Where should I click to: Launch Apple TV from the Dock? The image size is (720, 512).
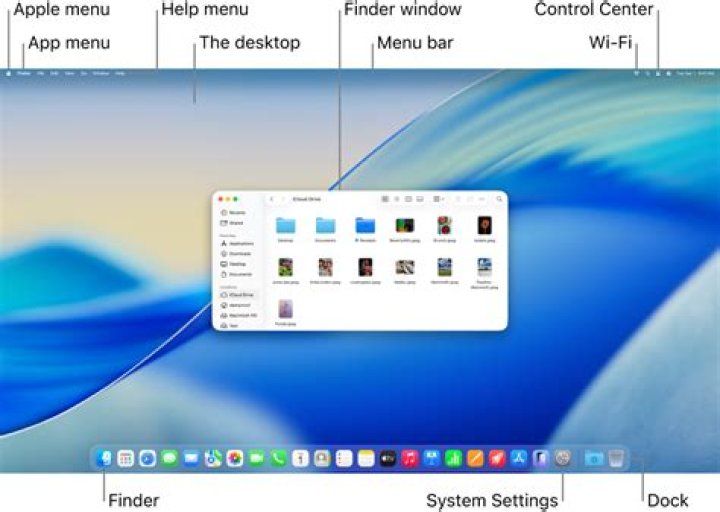(x=388, y=458)
